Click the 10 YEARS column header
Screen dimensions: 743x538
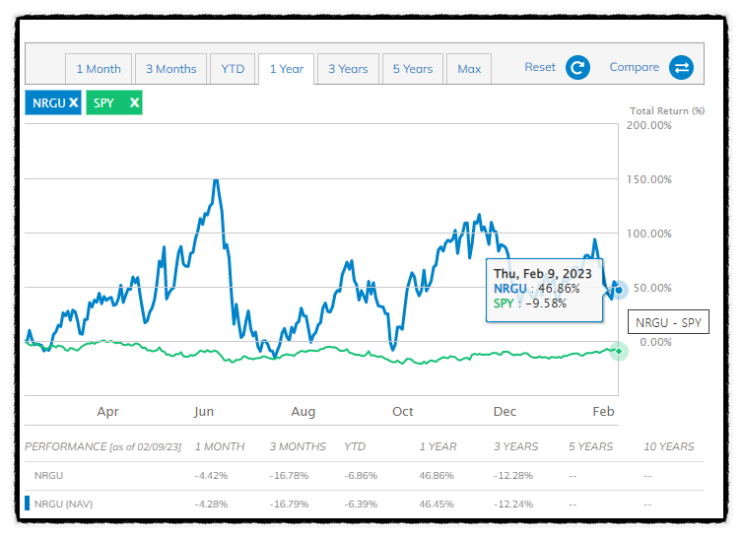pyautogui.click(x=669, y=447)
